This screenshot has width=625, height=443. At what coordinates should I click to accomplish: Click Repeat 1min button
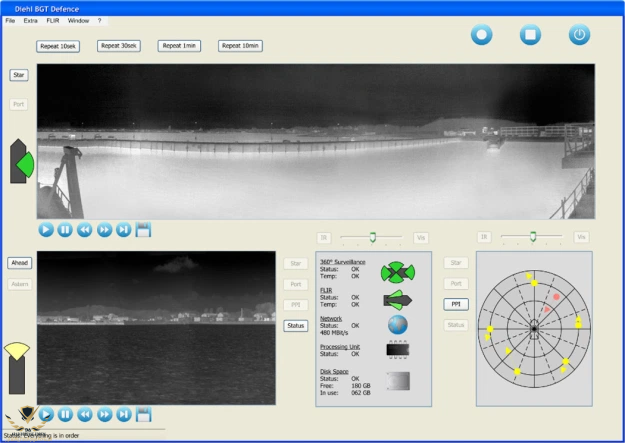pyautogui.click(x=179, y=46)
